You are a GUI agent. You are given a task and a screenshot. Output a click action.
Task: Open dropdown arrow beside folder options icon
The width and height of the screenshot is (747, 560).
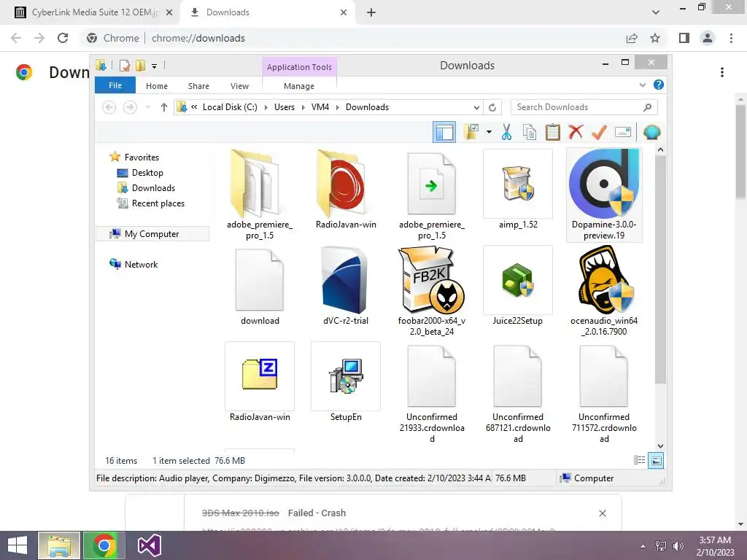pyautogui.click(x=489, y=132)
